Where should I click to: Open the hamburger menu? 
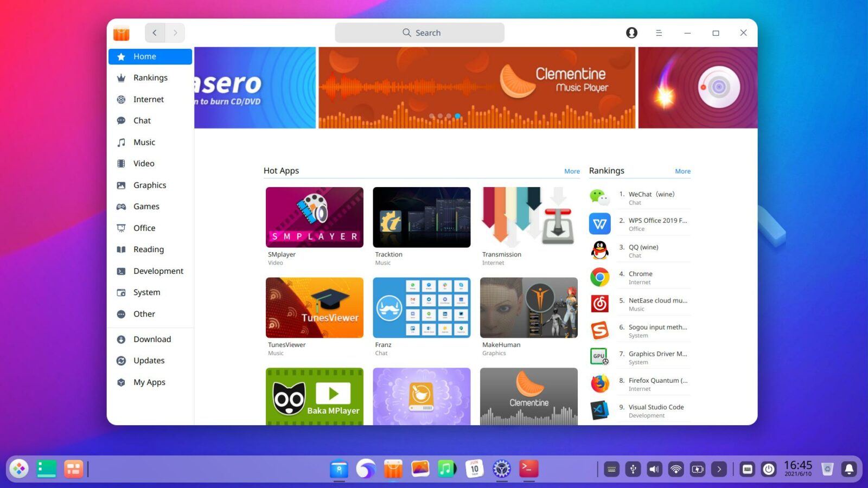point(659,33)
